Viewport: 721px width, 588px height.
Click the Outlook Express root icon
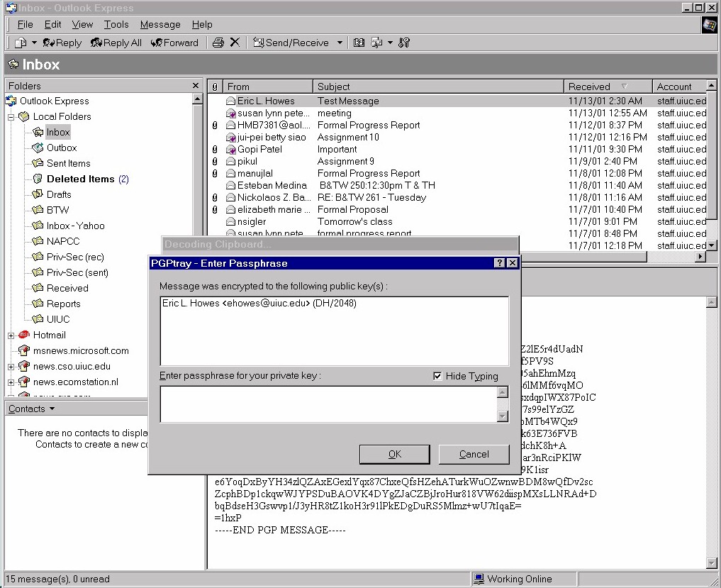click(11, 101)
